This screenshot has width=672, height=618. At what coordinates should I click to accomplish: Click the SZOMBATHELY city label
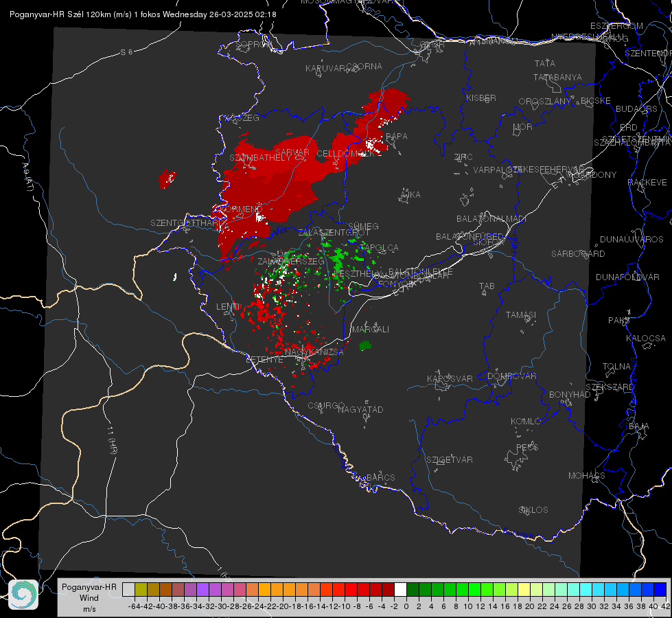260,158
